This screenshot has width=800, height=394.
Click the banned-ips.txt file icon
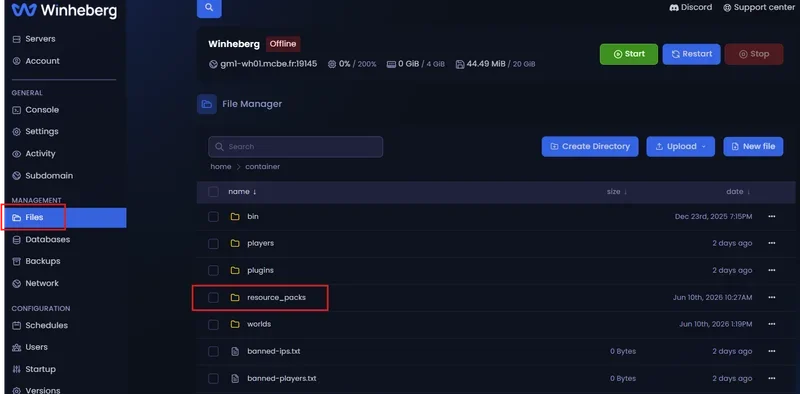tap(235, 352)
